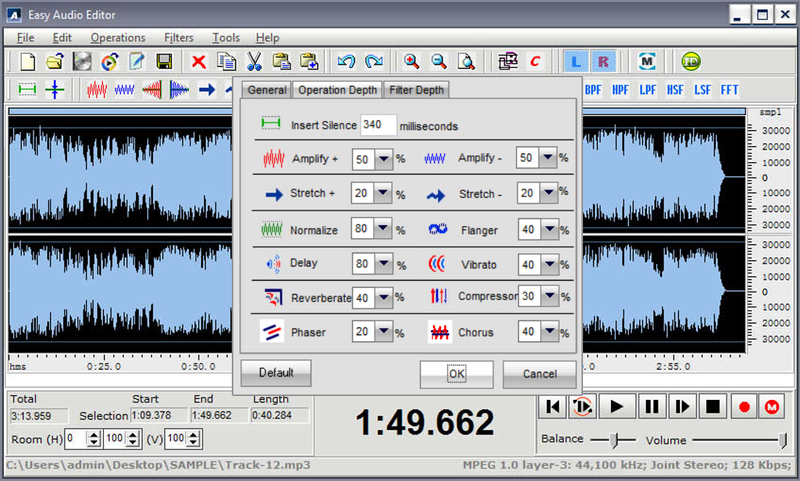Click Insert Silence icon in the toolbar
Image resolution: width=800 pixels, height=481 pixels.
pyautogui.click(x=28, y=90)
